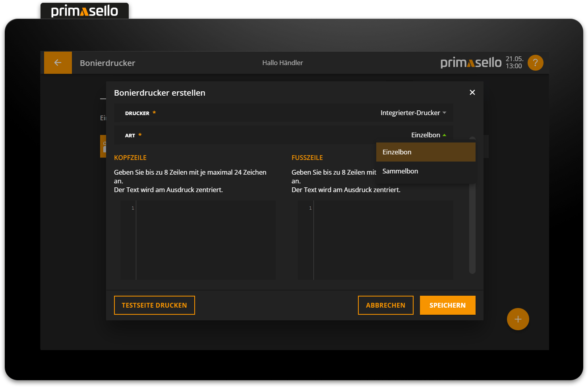Image resolution: width=588 pixels, height=387 pixels.
Task: Click the orange back arrow button
Action: (x=58, y=63)
